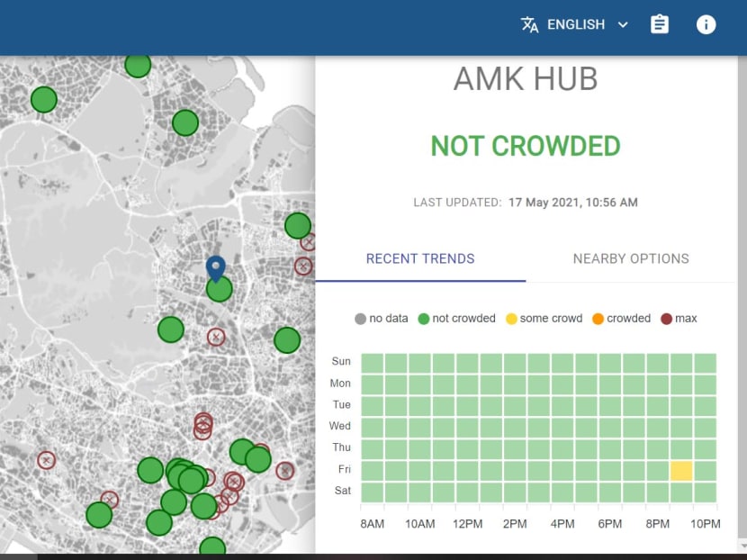Select the Monday 4PM heatmap cell
This screenshot has width=747, height=560.
[562, 384]
